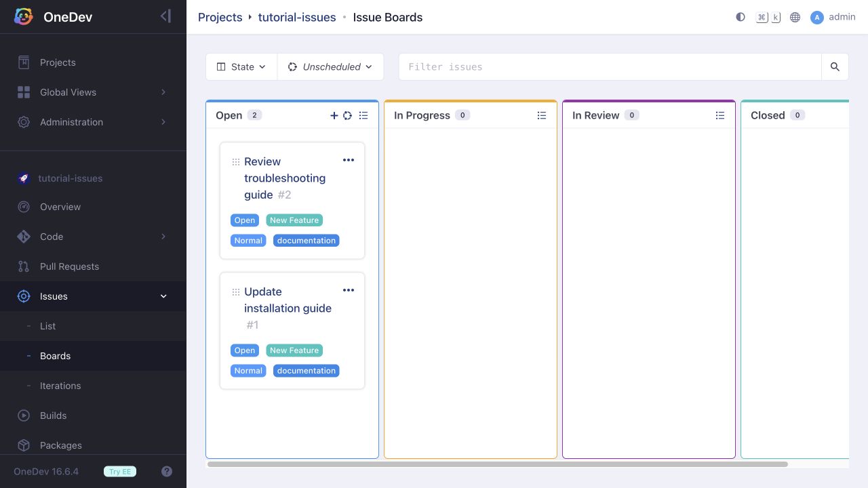This screenshot has height=488, width=868.
Task: Toggle dark mode with the half-moon icon
Action: tap(741, 17)
